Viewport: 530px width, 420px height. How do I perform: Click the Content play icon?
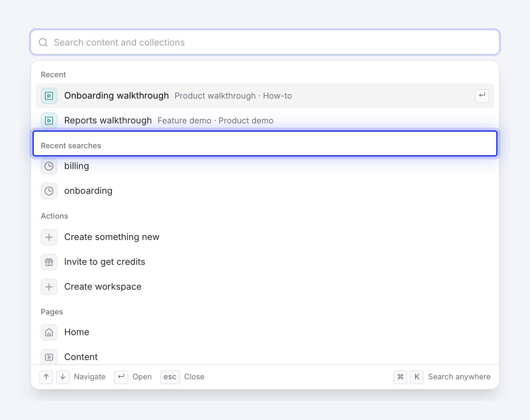(49, 357)
